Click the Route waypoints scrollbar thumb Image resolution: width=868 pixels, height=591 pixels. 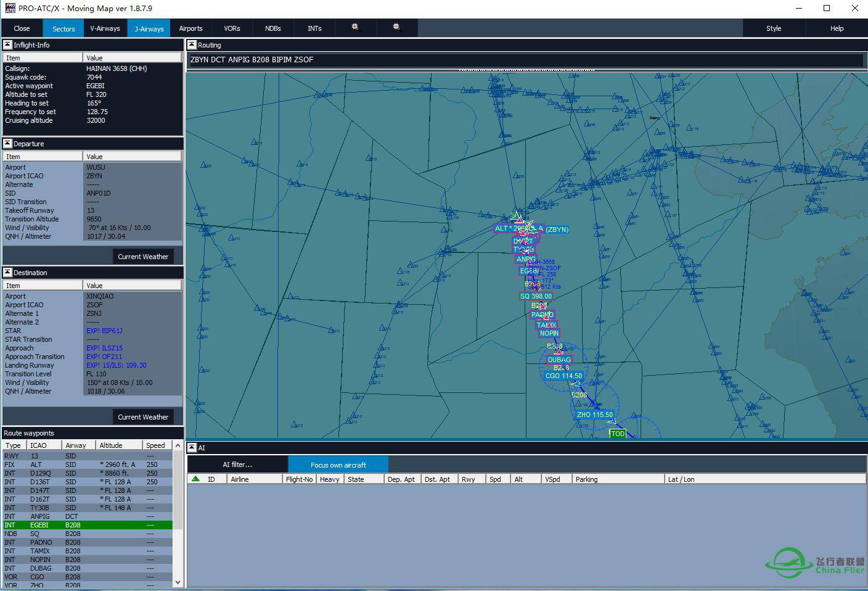pos(178,490)
